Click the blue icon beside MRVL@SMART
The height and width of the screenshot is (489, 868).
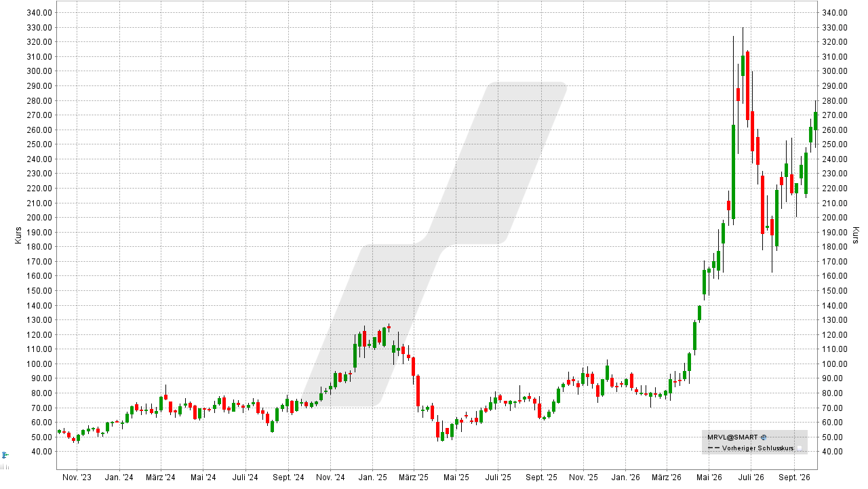click(x=764, y=437)
